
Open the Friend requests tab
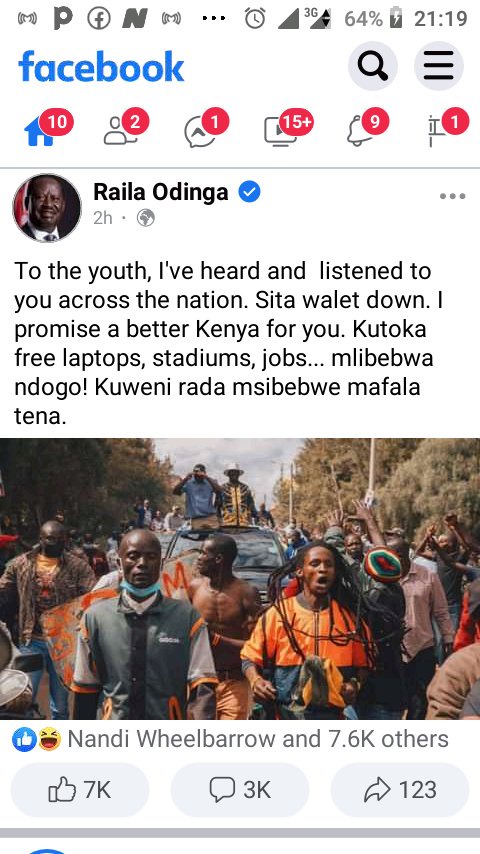point(120,131)
